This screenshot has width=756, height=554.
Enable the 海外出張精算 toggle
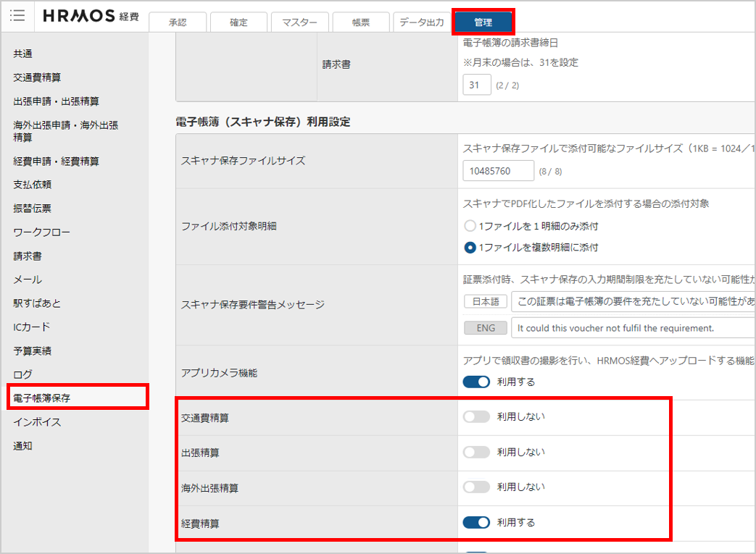[x=476, y=487]
